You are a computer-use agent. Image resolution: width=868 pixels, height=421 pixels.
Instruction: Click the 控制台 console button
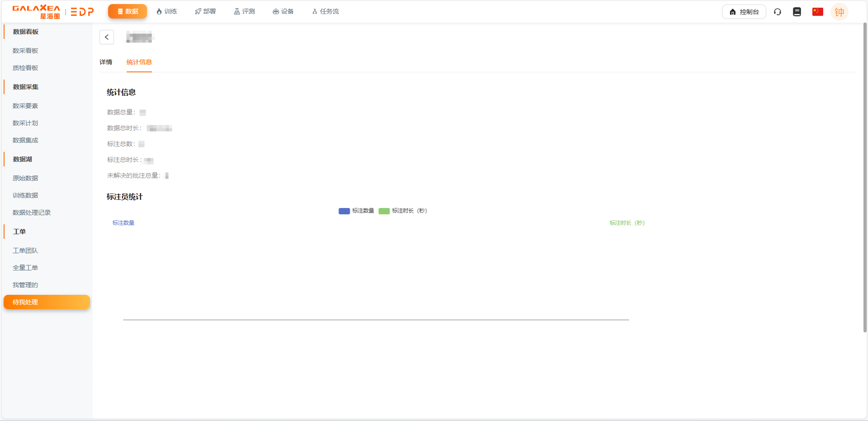pos(744,12)
